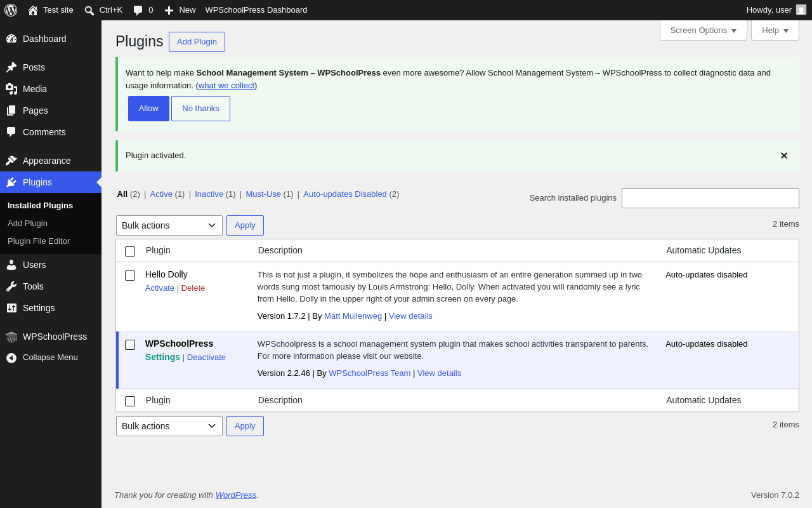Check the Hello Dolly plugin checkbox
The height and width of the screenshot is (508, 812).
pos(130,276)
